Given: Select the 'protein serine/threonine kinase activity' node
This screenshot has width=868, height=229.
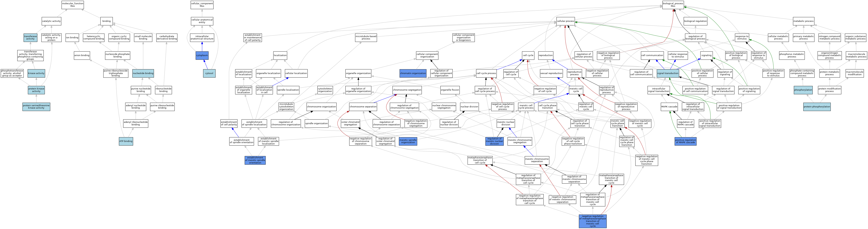Looking at the screenshot, I should [x=36, y=107].
